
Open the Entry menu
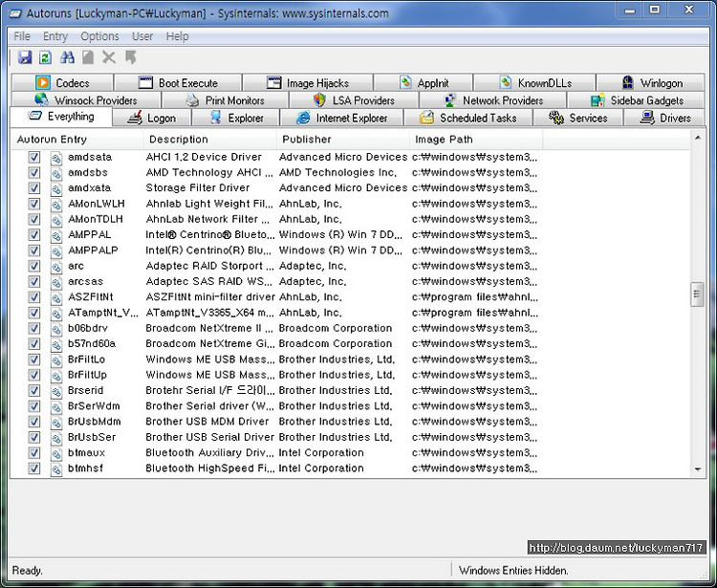tap(55, 36)
